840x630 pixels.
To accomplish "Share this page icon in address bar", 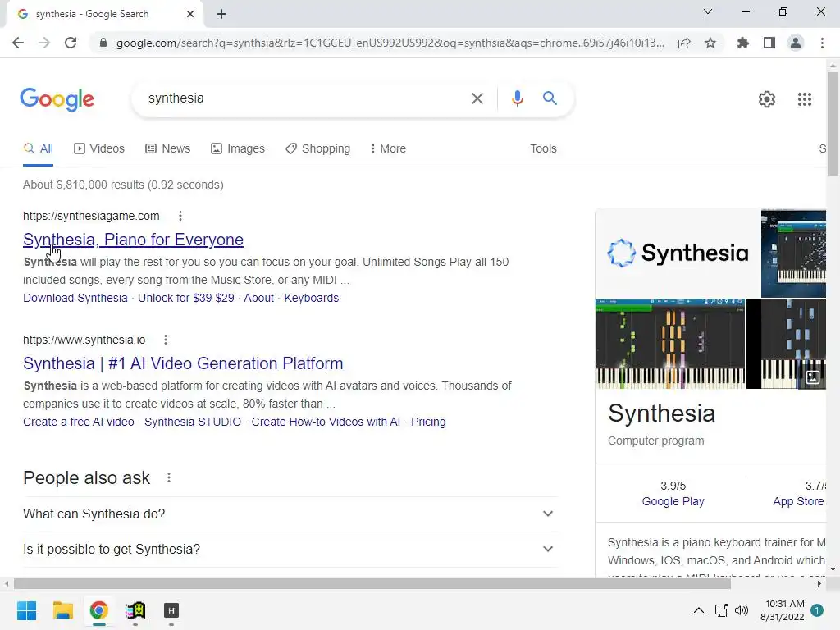I will coord(684,43).
